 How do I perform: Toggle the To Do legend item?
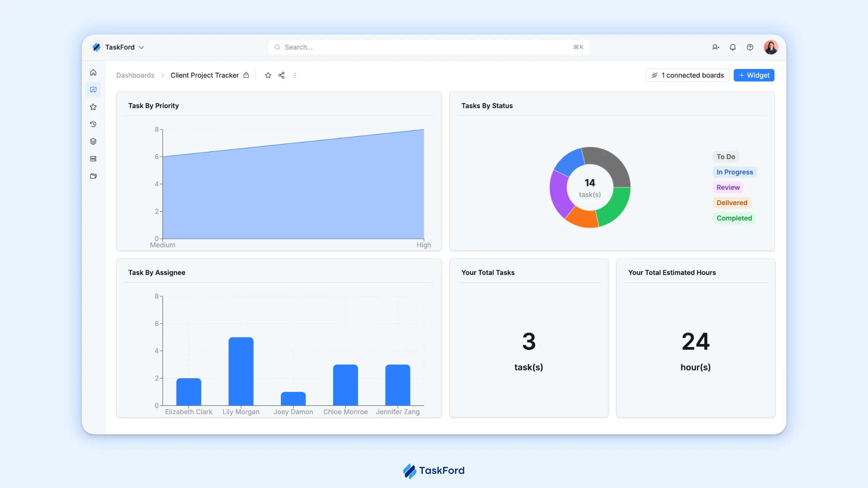[x=726, y=157]
